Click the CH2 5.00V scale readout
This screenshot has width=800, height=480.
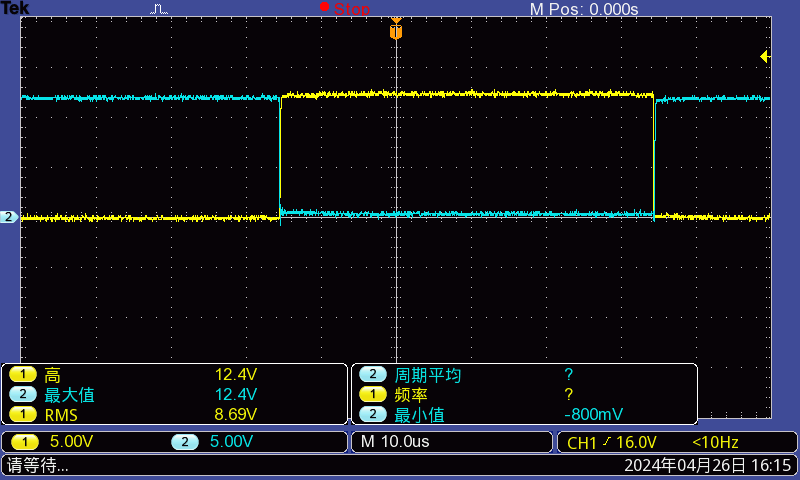[x=231, y=442]
